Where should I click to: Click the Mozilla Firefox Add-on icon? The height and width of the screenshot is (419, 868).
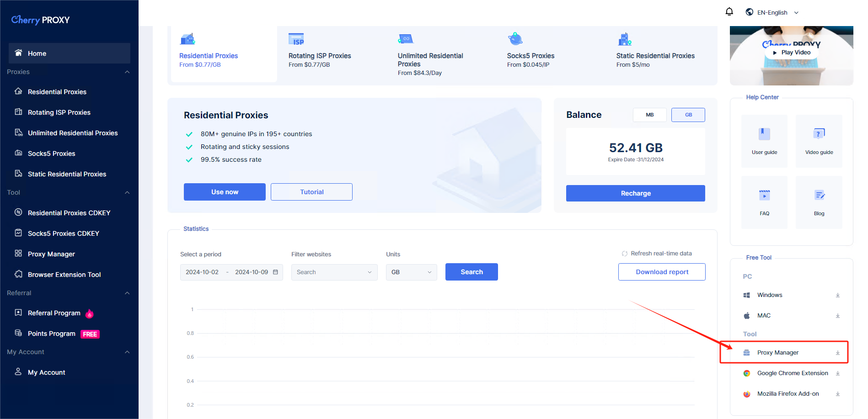pyautogui.click(x=747, y=394)
